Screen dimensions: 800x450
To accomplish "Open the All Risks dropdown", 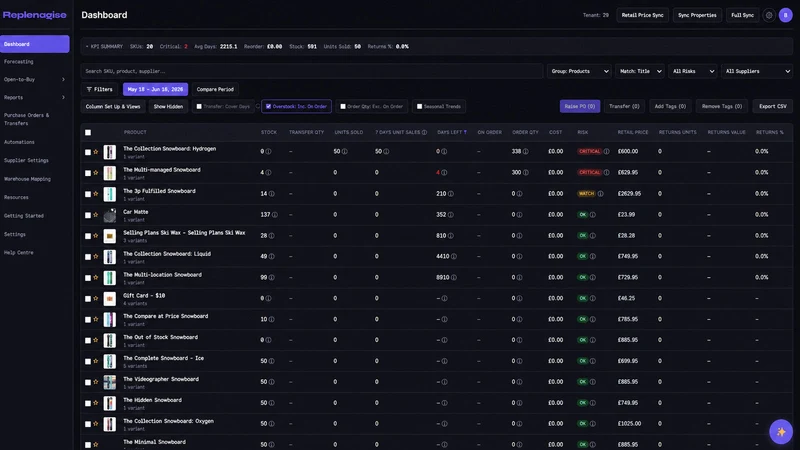I will coord(692,71).
